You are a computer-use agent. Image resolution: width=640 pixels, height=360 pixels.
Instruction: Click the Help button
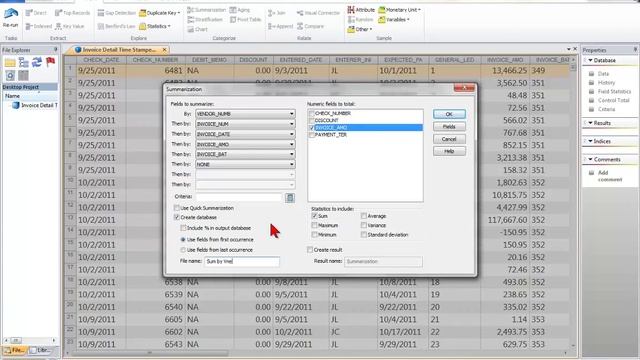point(449,151)
